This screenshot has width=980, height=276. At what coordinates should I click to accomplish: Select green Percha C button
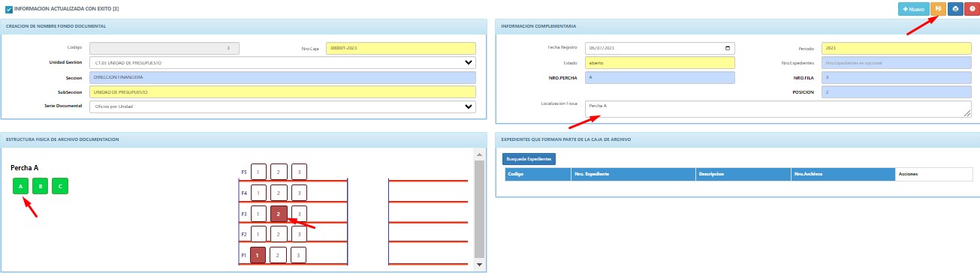60,186
